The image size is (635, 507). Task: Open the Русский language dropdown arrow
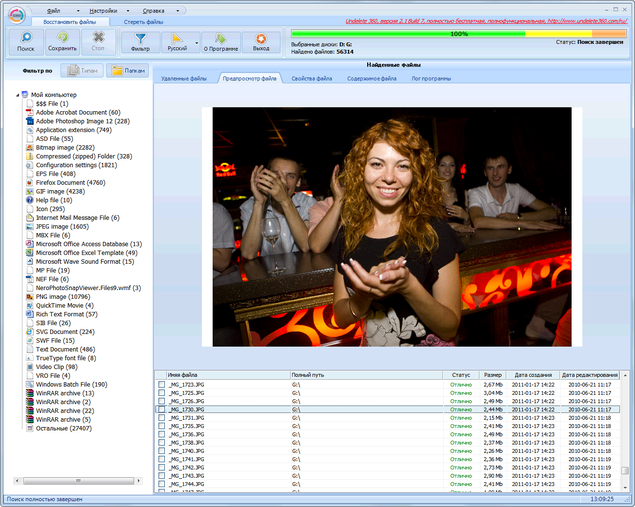(197, 43)
